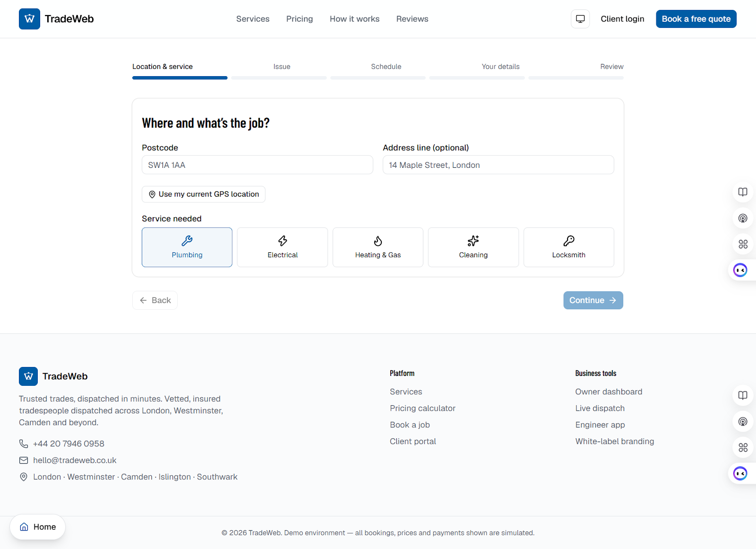This screenshot has height=549, width=756.
Task: Choose the Cleaning service option
Action: point(473,247)
